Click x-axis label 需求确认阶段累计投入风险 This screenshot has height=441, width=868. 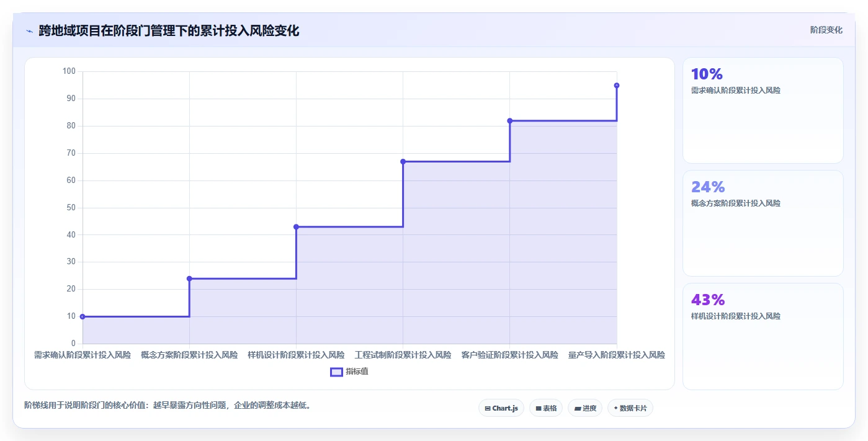click(x=83, y=355)
